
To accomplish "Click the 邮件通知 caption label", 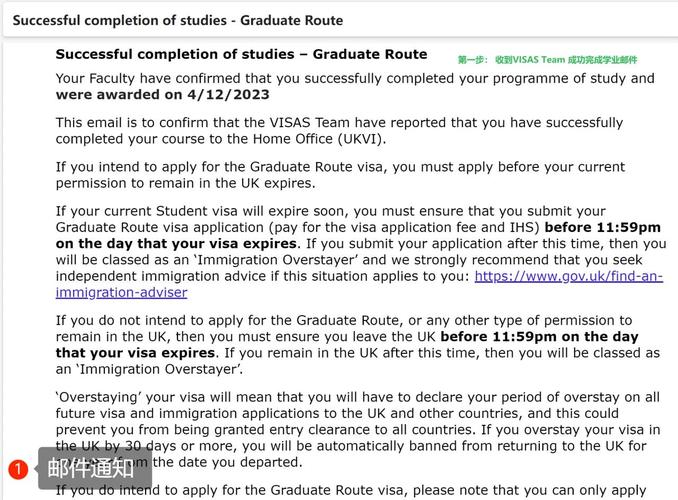I will [x=90, y=467].
